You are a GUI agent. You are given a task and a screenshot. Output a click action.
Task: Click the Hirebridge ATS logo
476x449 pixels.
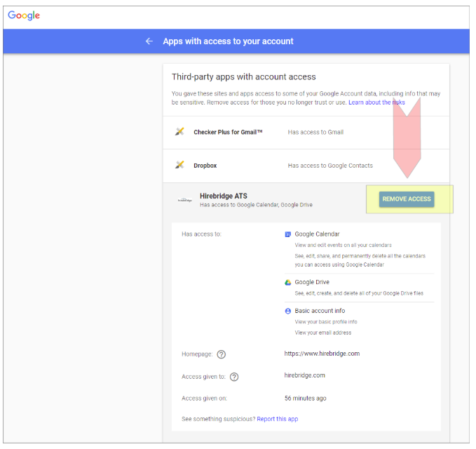tap(185, 200)
